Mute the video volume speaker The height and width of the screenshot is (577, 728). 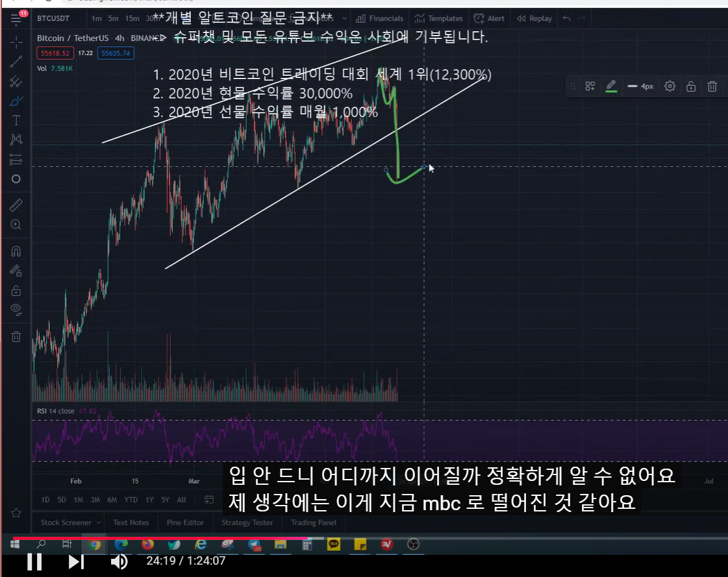(119, 561)
